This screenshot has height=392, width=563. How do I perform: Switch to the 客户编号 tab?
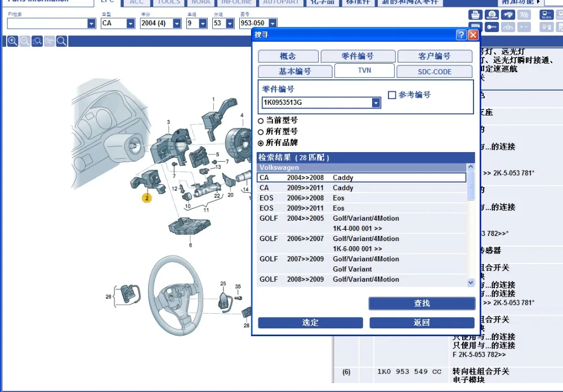pos(435,56)
